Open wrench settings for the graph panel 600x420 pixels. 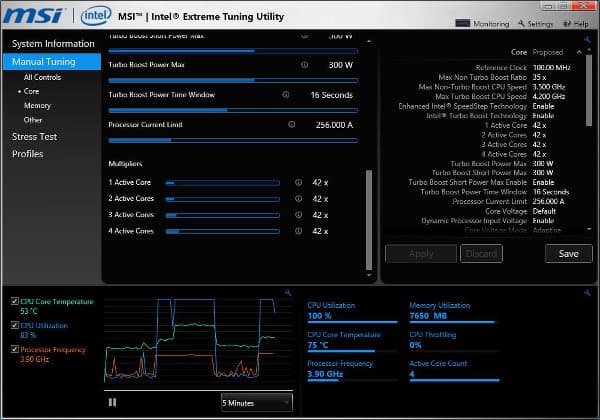pos(288,293)
